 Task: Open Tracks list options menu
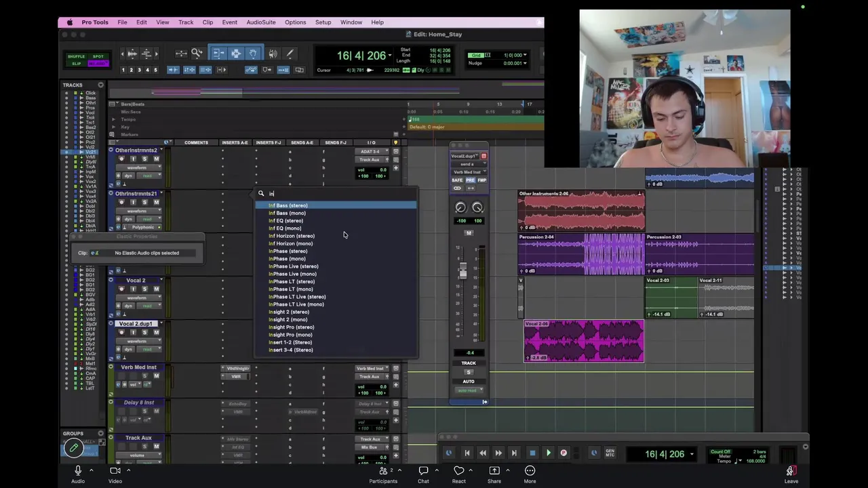pos(100,85)
